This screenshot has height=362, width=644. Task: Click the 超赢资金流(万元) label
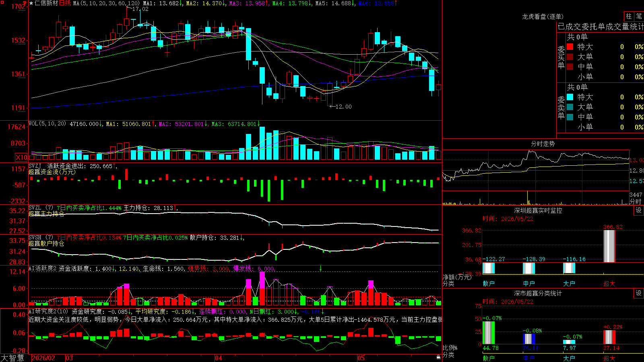pyautogui.click(x=52, y=172)
